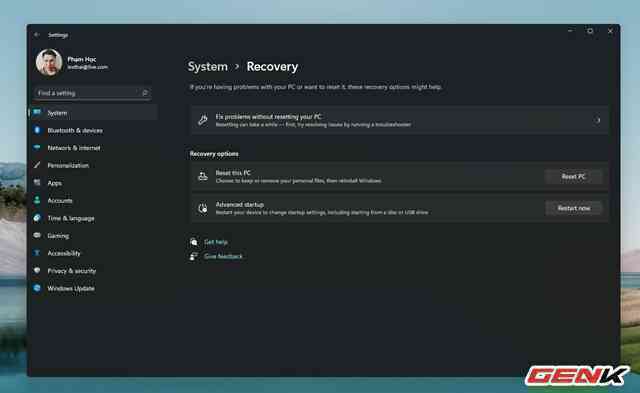This screenshot has width=640, height=393.
Task: Click the Bluetooth & devices icon
Action: tap(37, 130)
